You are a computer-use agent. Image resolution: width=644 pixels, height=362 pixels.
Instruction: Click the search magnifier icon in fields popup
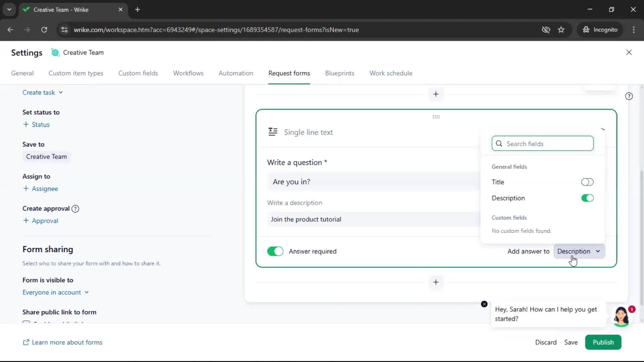(x=499, y=143)
